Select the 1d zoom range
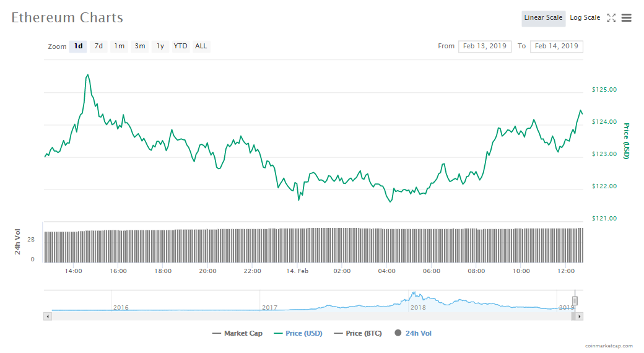 [x=78, y=46]
